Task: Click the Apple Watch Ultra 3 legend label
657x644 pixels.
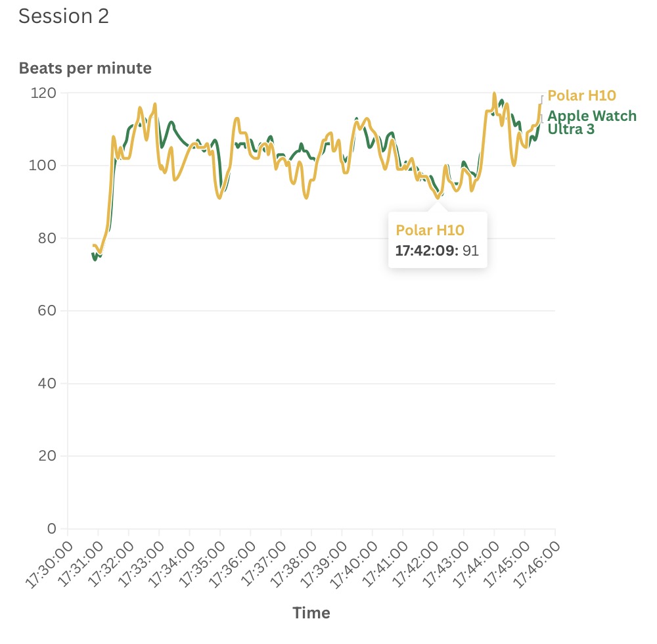Action: click(x=591, y=123)
